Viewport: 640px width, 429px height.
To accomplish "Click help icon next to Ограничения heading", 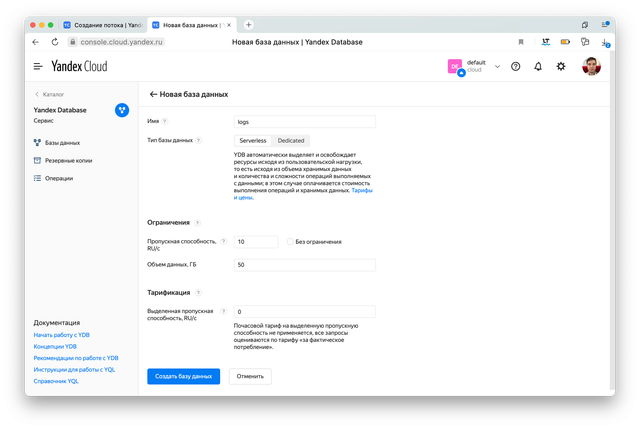I will tap(196, 223).
